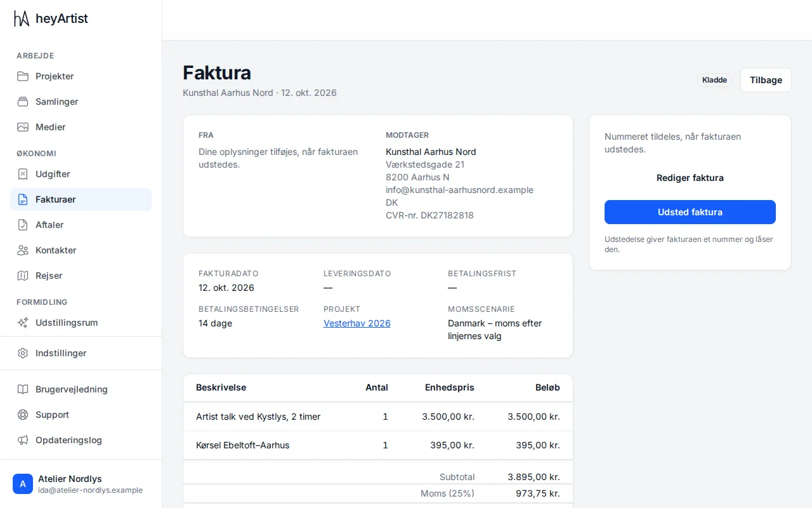The height and width of the screenshot is (508, 812).
Task: Click Rediger faktura
Action: click(x=690, y=178)
